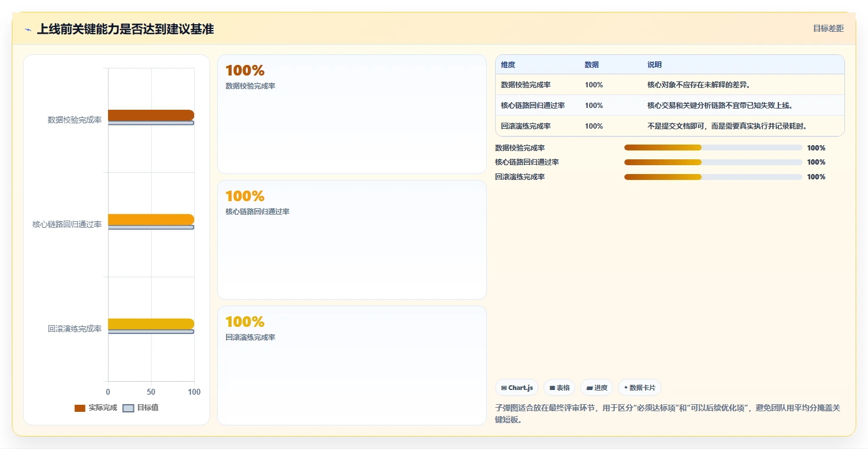Click the x-axis value 100
The image size is (868, 449).
point(194,392)
